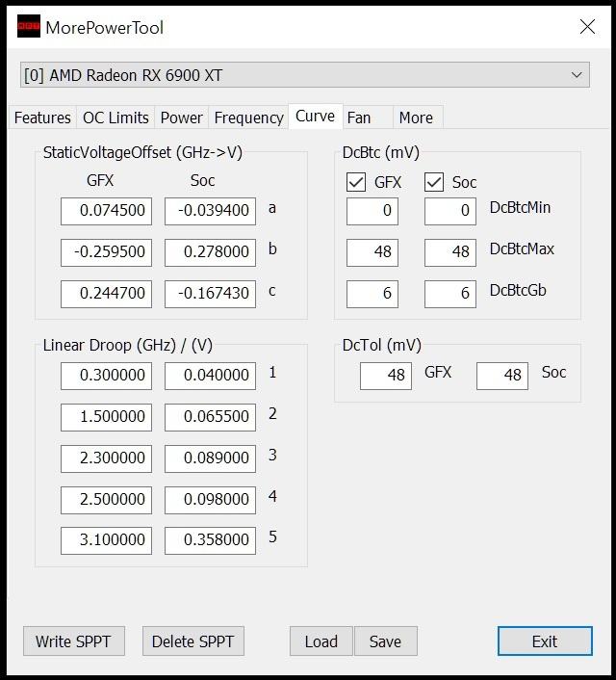
Task: Click the Delete SPPT button
Action: coord(193,641)
